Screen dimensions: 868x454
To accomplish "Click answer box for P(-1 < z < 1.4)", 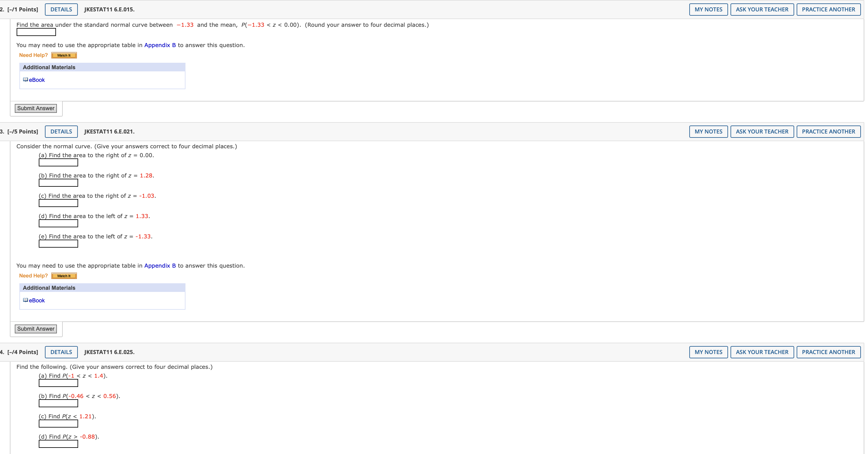I will coord(58,383).
